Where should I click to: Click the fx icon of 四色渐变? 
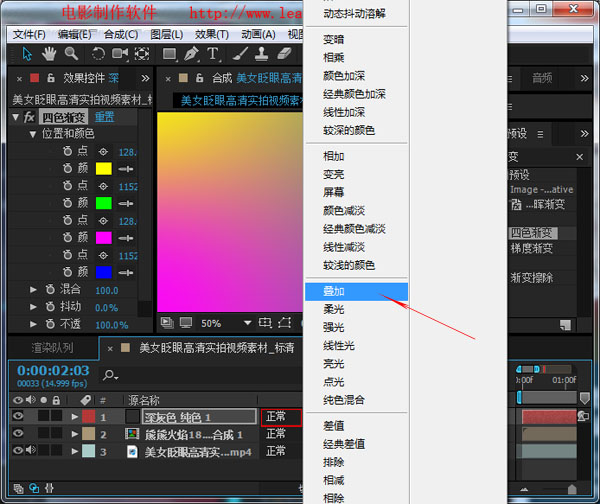(29, 117)
